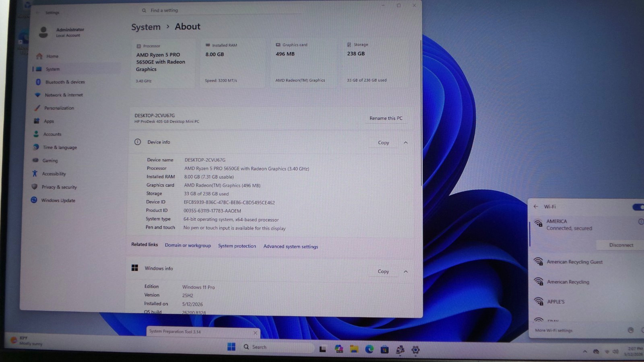Select the Product ID value 00355-63119-17783-AAOEM
The image size is (644, 362).
pos(212,211)
